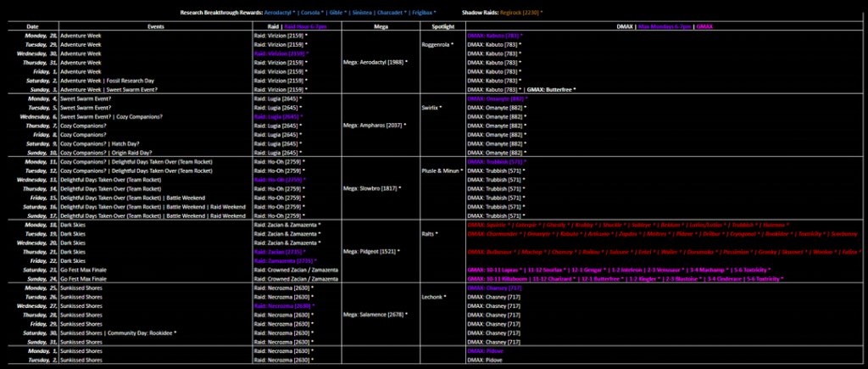Click 'Ralts *' spotlight cell
Viewport: 868px width, 369px height.
tap(430, 234)
